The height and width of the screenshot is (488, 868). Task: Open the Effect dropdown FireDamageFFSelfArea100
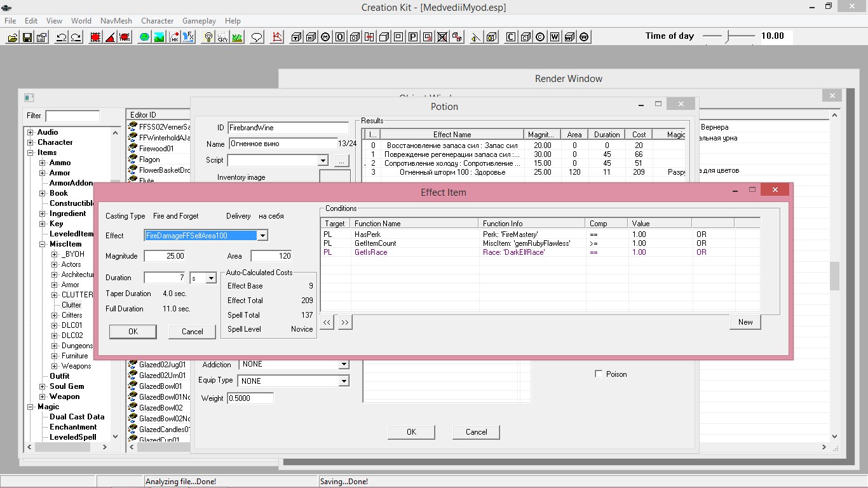click(x=262, y=236)
